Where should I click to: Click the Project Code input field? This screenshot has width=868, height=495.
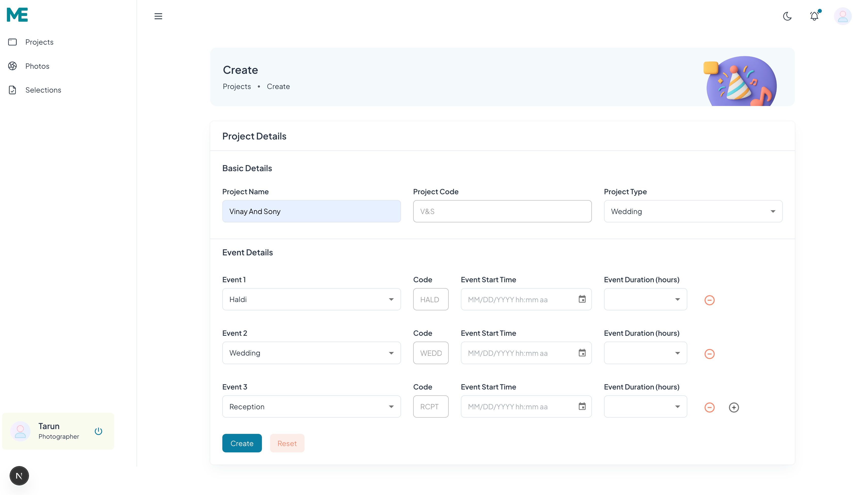point(502,211)
